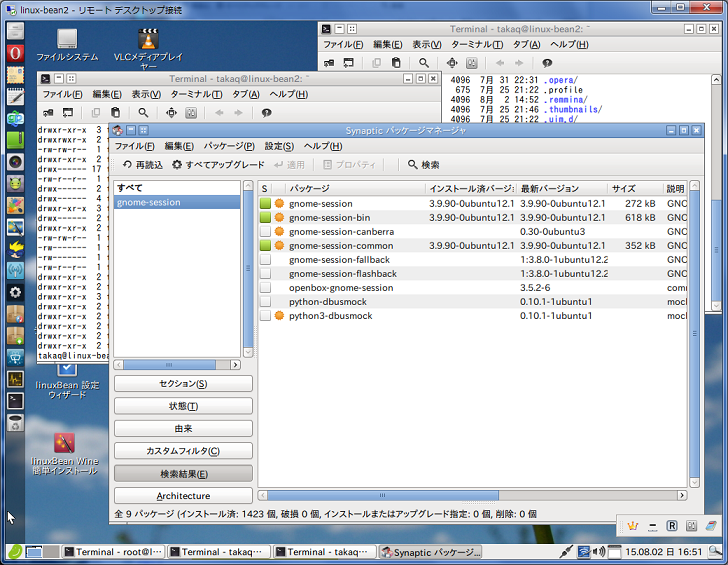Click the terminal icon in side panel
The width and height of the screenshot is (728, 565).
pos(15,400)
